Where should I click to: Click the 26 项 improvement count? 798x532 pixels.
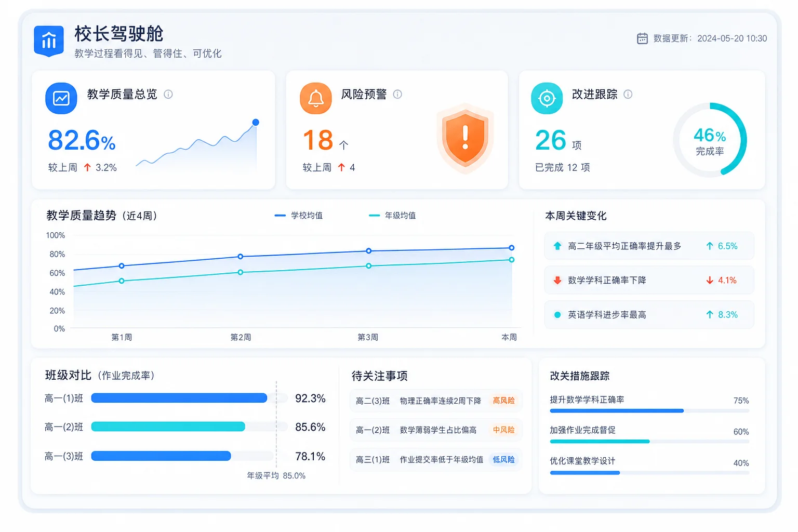click(x=558, y=140)
